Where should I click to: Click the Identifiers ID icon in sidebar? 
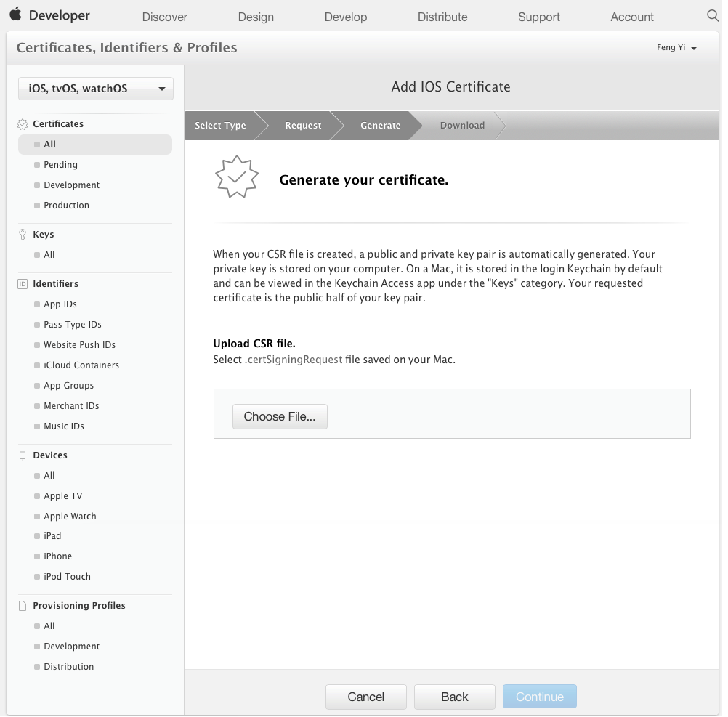tap(23, 283)
